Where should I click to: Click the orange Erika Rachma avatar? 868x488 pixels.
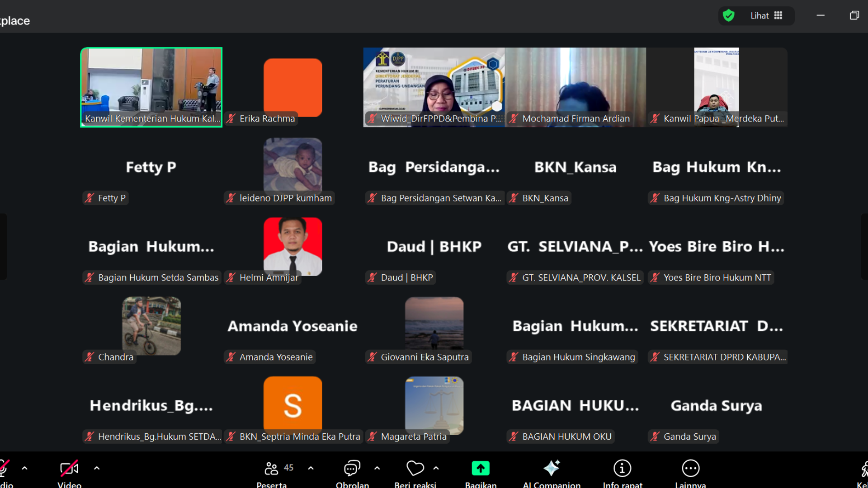tap(292, 87)
